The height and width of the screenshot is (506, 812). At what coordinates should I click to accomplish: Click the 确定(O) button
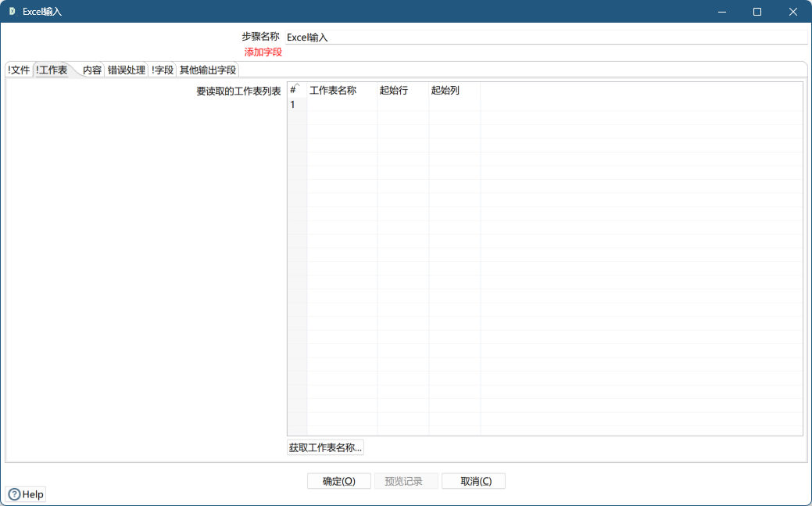point(338,480)
